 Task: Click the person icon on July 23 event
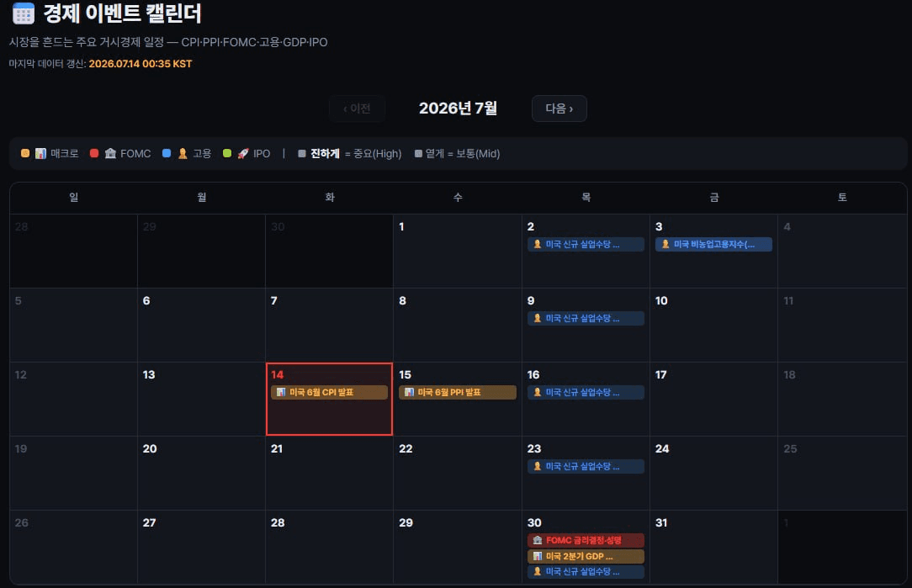coord(538,466)
